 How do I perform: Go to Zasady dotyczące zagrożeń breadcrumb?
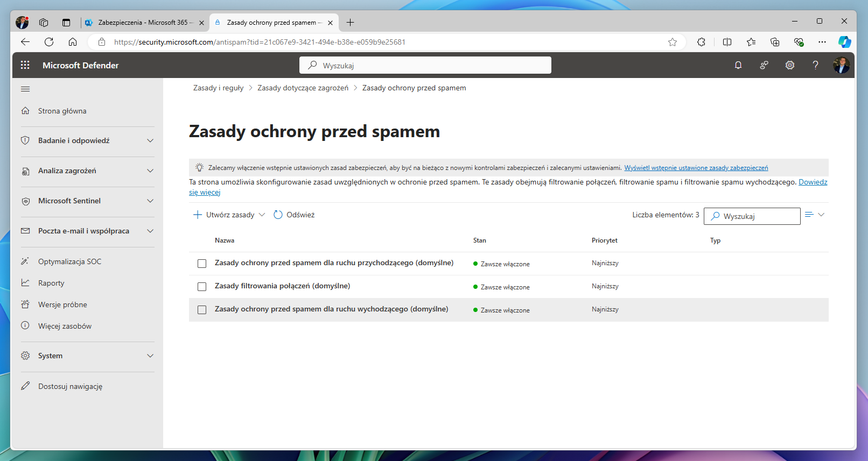pos(303,88)
